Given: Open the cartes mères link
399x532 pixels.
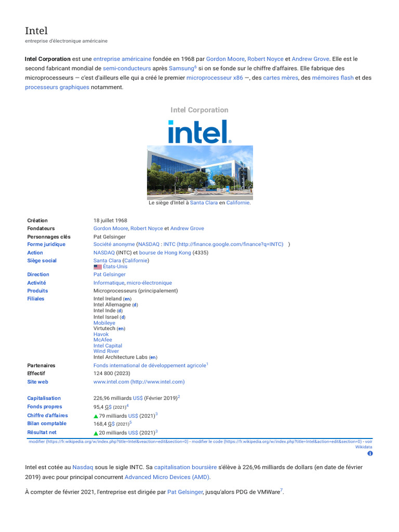Looking at the screenshot, I should 281,78.
